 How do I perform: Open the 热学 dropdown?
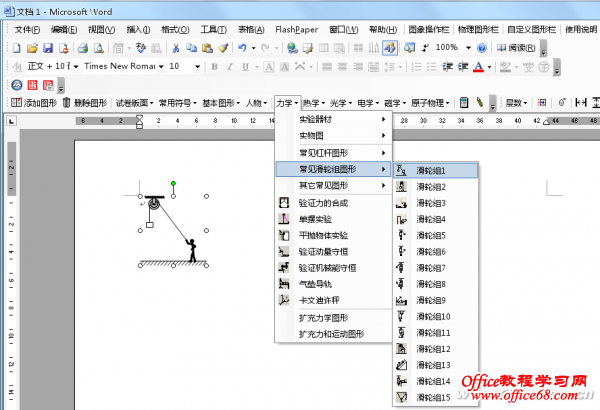tap(314, 103)
